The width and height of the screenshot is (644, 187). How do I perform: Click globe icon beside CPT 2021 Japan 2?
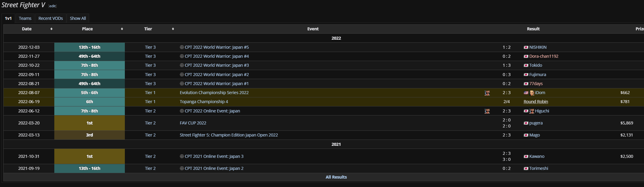coord(182,168)
